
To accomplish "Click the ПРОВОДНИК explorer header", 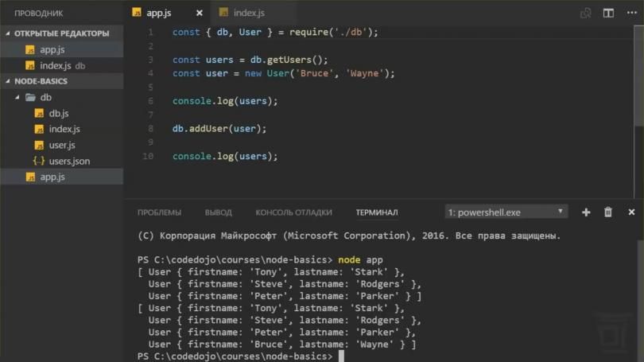I will (x=39, y=14).
